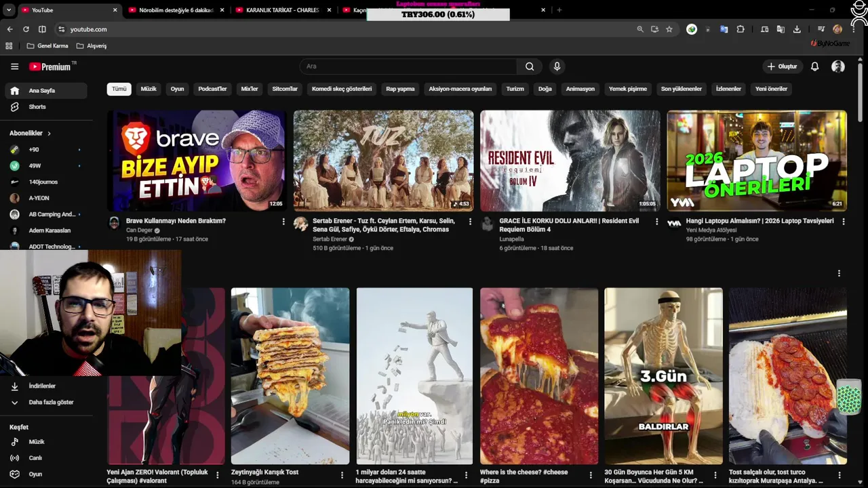
Task: Select the Sitcom'lar filter chip
Action: 285,89
